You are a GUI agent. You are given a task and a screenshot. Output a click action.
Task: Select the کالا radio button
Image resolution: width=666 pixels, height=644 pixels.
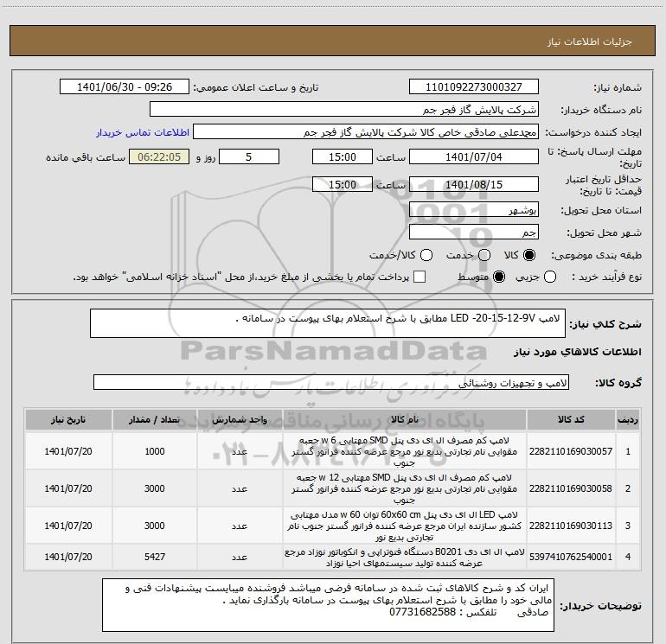[x=529, y=256]
